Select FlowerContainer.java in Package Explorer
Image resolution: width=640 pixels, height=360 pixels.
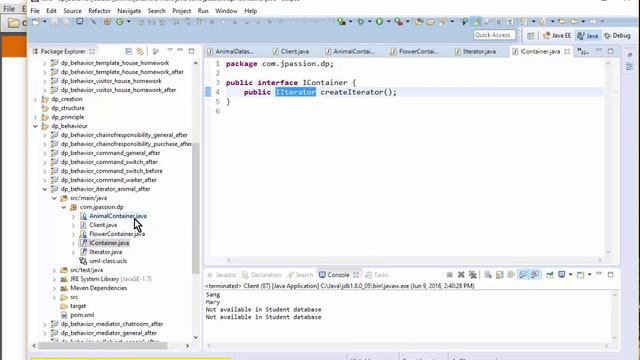pyautogui.click(x=117, y=234)
